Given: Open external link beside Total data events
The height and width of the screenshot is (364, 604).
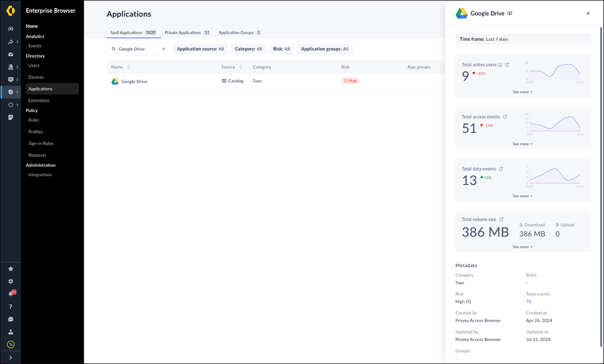Looking at the screenshot, I should [x=501, y=169].
